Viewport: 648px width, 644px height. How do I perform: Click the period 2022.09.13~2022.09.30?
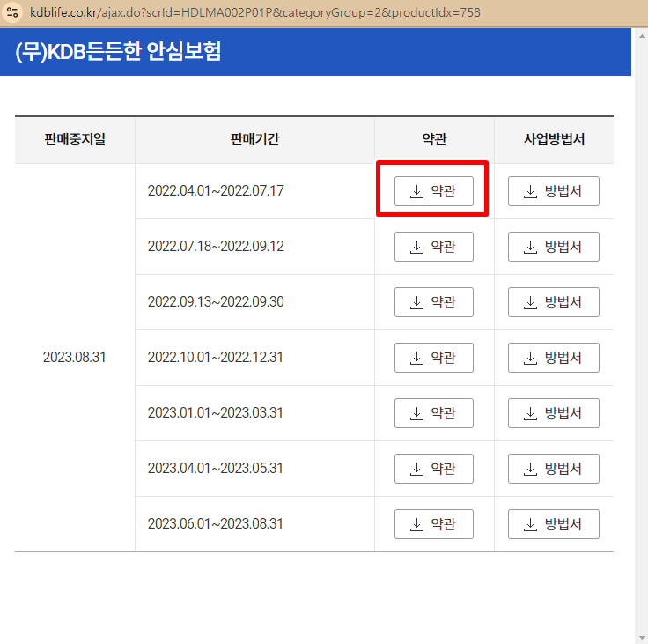pyautogui.click(x=216, y=302)
